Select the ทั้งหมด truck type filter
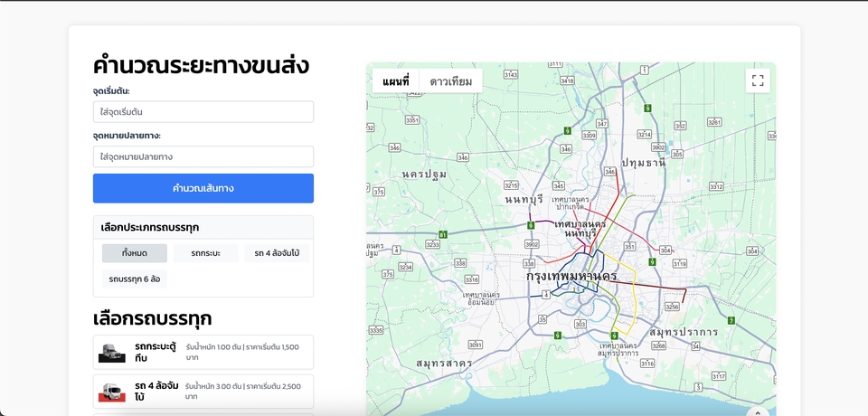The height and width of the screenshot is (416, 868). pos(135,253)
